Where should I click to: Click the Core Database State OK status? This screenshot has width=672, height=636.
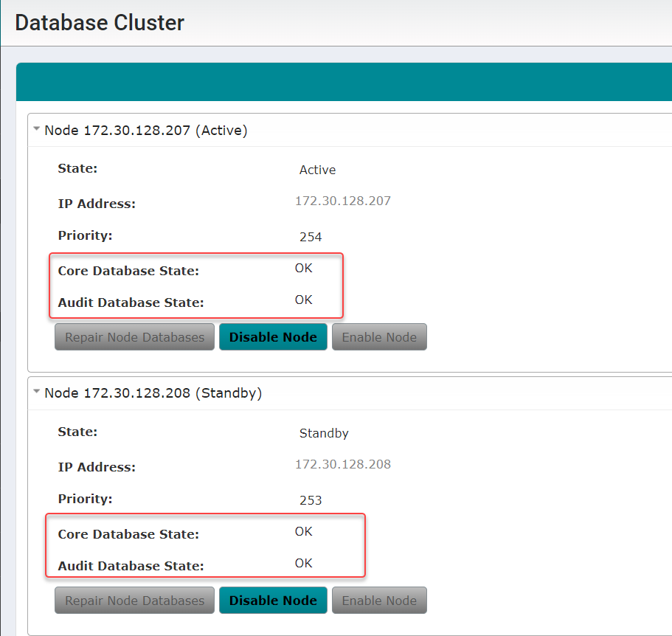303,268
